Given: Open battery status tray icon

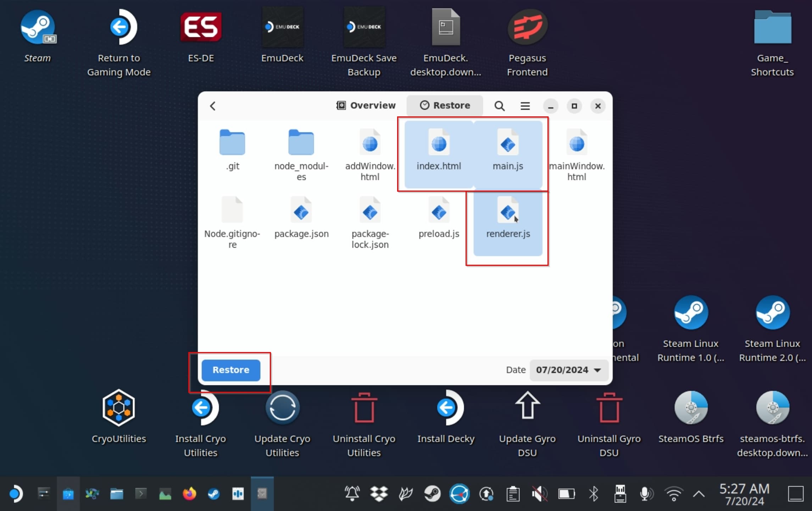Looking at the screenshot, I should [567, 494].
